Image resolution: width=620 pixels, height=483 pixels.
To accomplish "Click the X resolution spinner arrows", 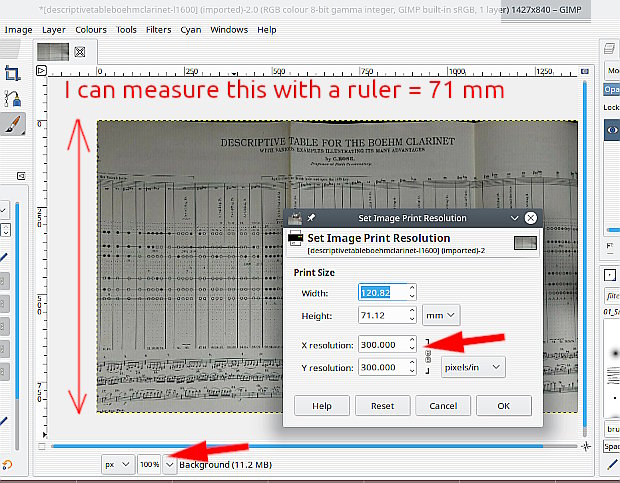I will click(x=412, y=344).
